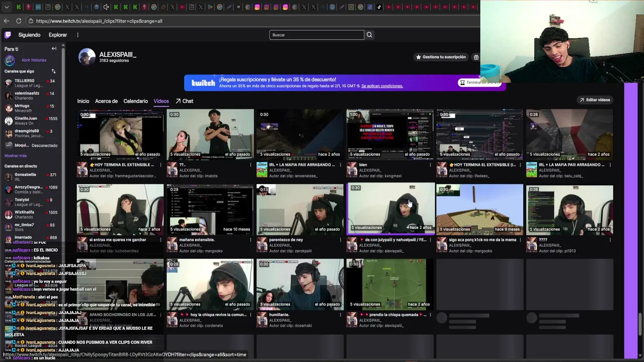
Task: Open the 'humillante.' clip title
Action: [x=279, y=315]
